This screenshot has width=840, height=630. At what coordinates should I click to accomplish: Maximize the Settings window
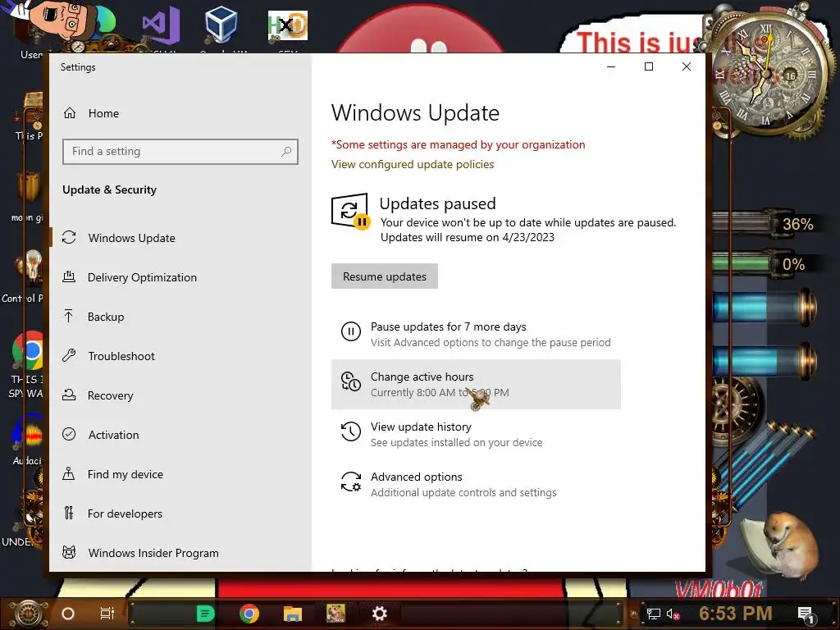pyautogui.click(x=649, y=66)
